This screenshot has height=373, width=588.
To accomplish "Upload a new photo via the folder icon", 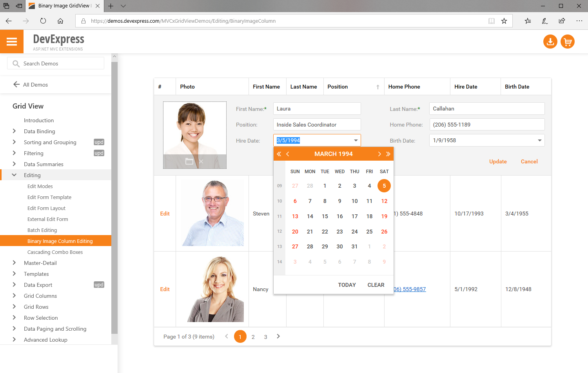I will tap(189, 161).
